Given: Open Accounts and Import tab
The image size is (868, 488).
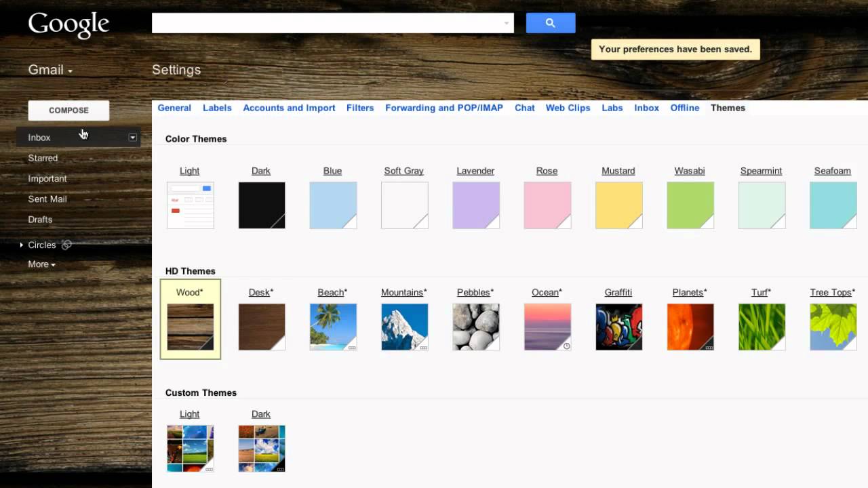Looking at the screenshot, I should [289, 108].
